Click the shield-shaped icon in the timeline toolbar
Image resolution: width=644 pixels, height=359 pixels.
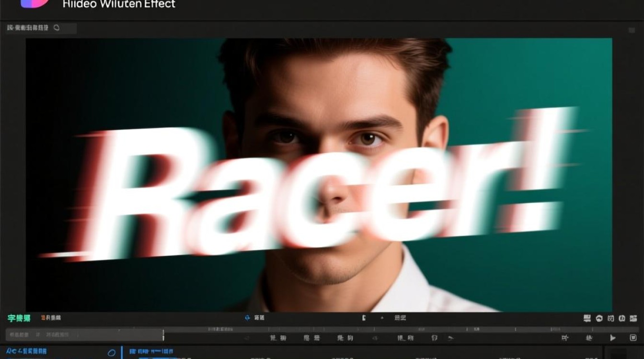pyautogui.click(x=434, y=338)
